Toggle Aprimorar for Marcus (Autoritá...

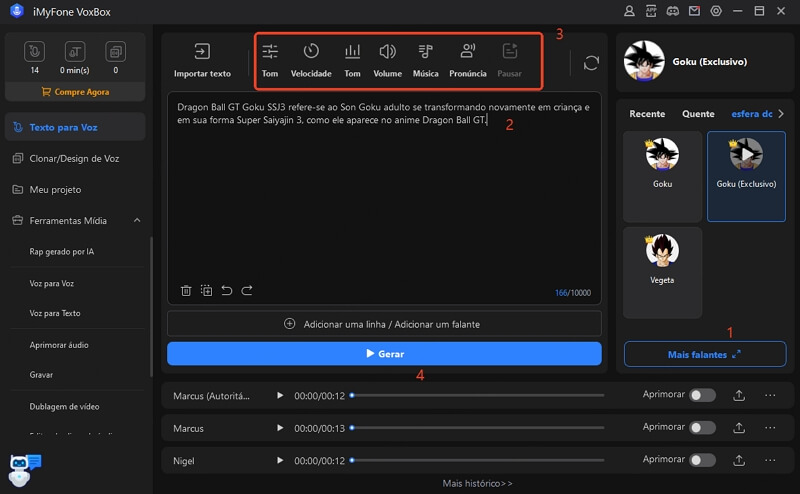pyautogui.click(x=702, y=396)
